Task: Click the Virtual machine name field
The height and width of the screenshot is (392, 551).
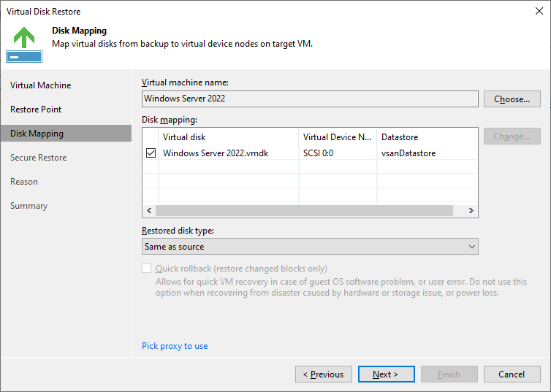Action: [x=310, y=99]
